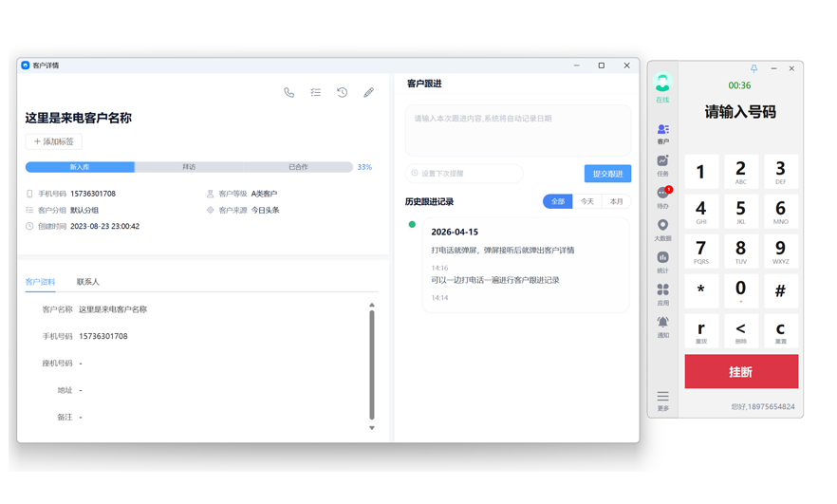This screenshot has height=504, width=837.
Task: Open the 应用 sidebar icon
Action: (x=663, y=294)
